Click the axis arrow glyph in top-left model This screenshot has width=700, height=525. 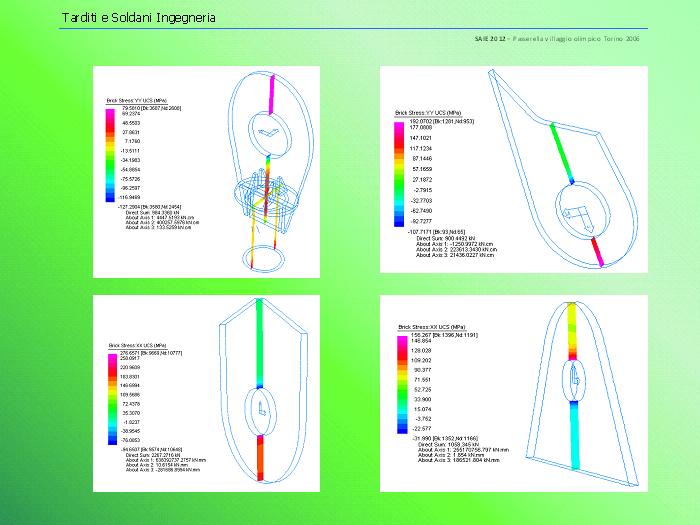coord(266,133)
